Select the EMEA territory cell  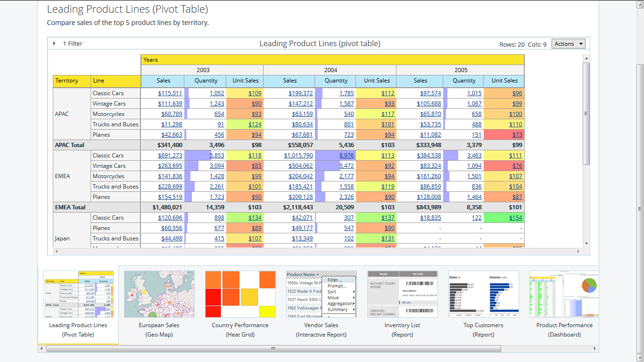[x=72, y=176]
